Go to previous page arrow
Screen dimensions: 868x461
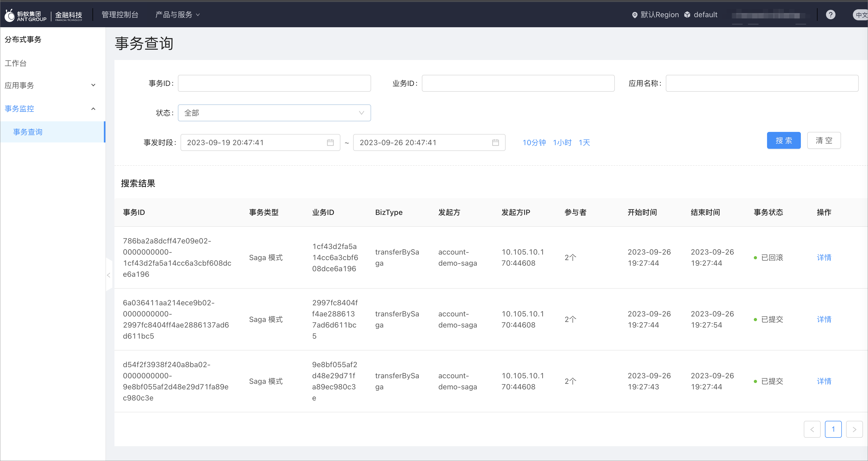click(x=812, y=429)
